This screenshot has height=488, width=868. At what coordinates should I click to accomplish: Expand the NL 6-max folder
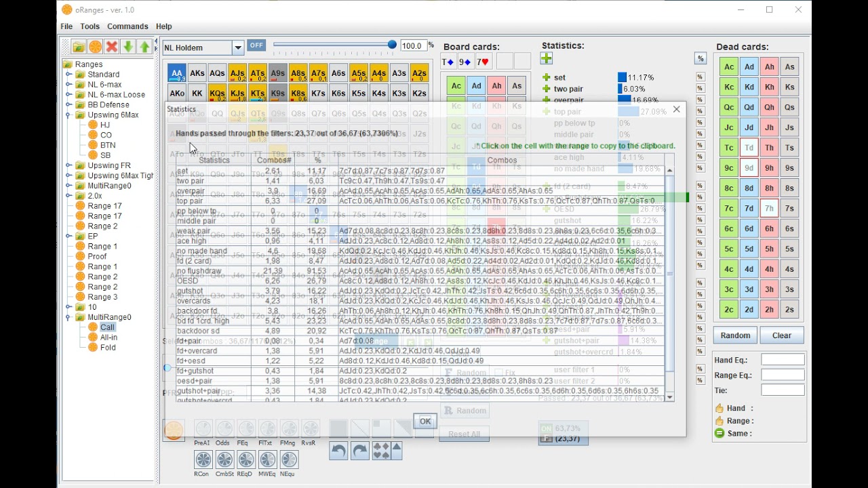coord(69,85)
